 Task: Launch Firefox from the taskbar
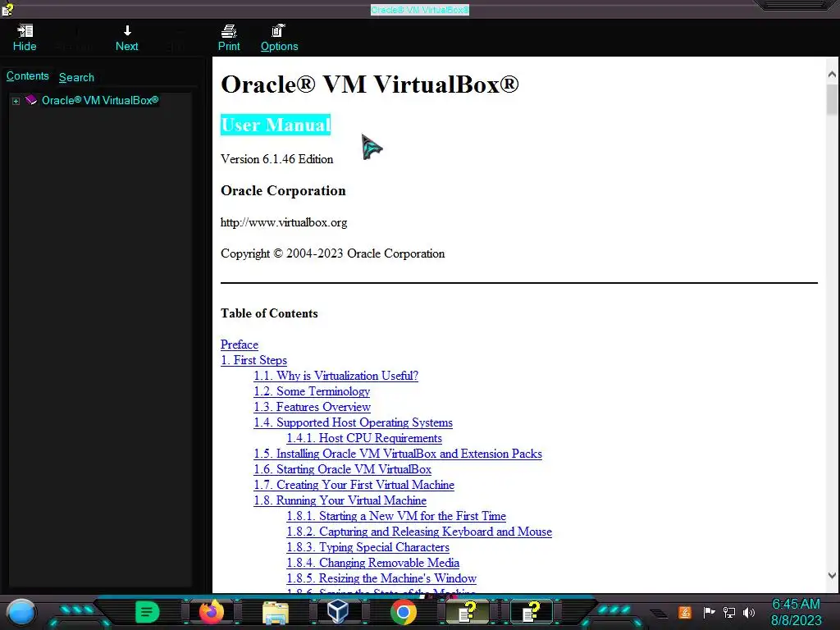pos(211,612)
